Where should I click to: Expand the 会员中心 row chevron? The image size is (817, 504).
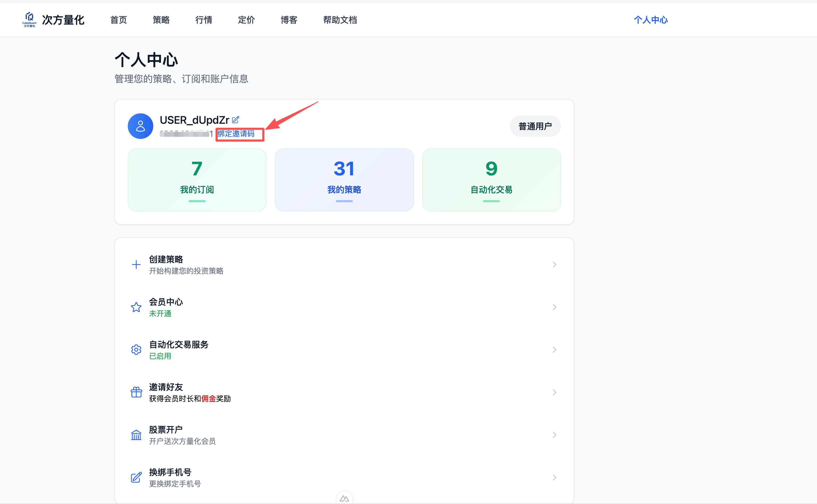[555, 307]
